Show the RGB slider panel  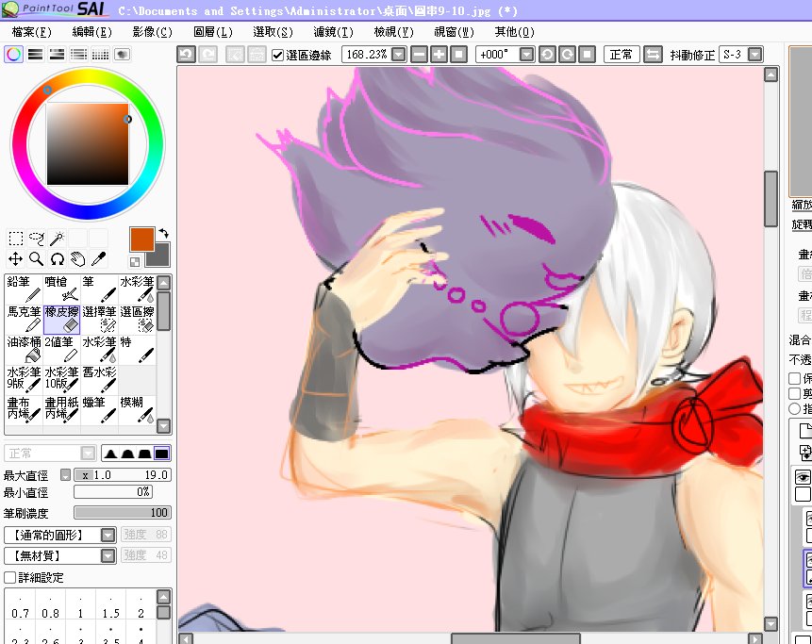(35, 55)
